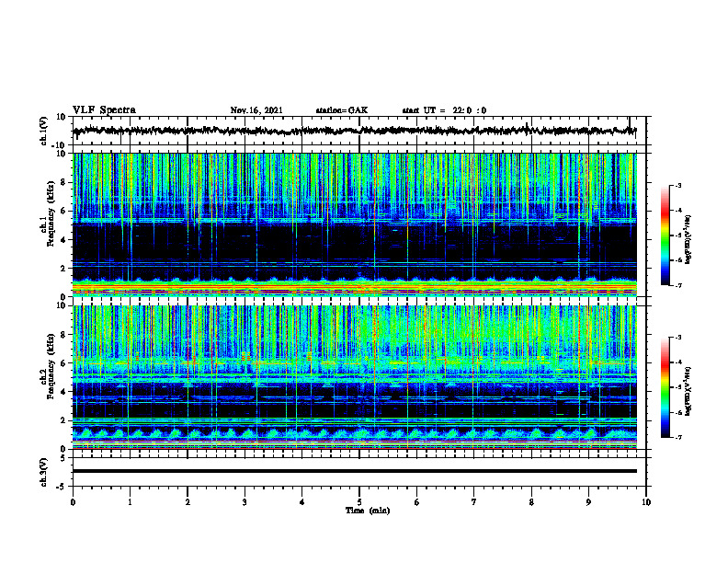Click time axis tick label "10" at bottom right
The height and width of the screenshot is (563, 728).
pyautogui.click(x=646, y=502)
